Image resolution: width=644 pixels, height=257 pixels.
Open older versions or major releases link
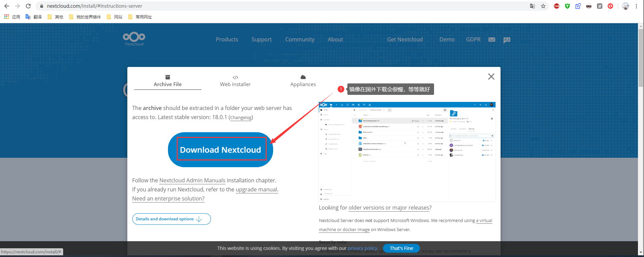389,208
